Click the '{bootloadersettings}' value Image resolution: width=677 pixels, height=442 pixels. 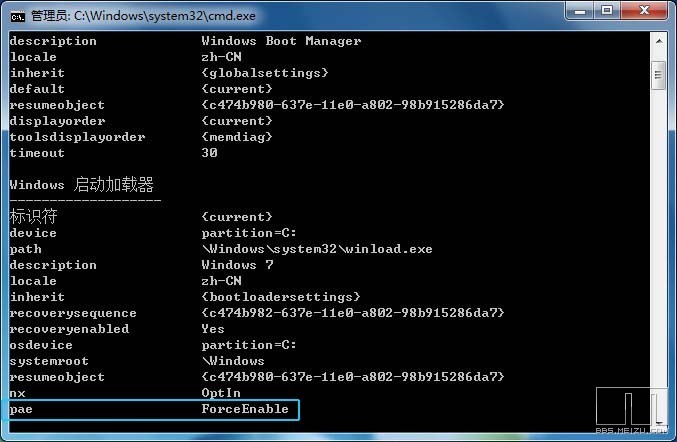tap(281, 297)
